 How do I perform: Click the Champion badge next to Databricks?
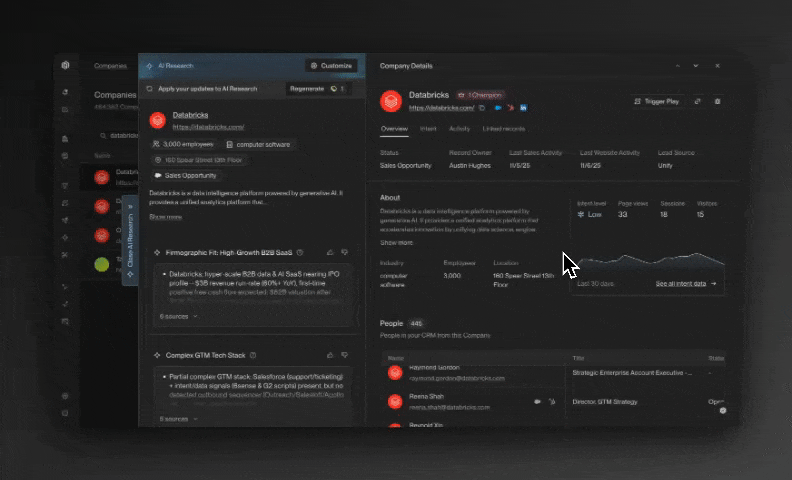point(480,95)
